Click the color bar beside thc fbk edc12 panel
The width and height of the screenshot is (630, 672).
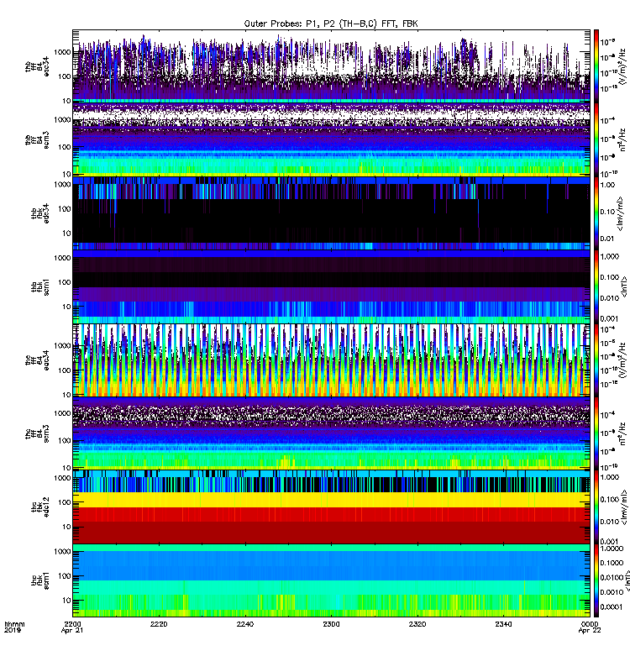pyautogui.click(x=596, y=507)
